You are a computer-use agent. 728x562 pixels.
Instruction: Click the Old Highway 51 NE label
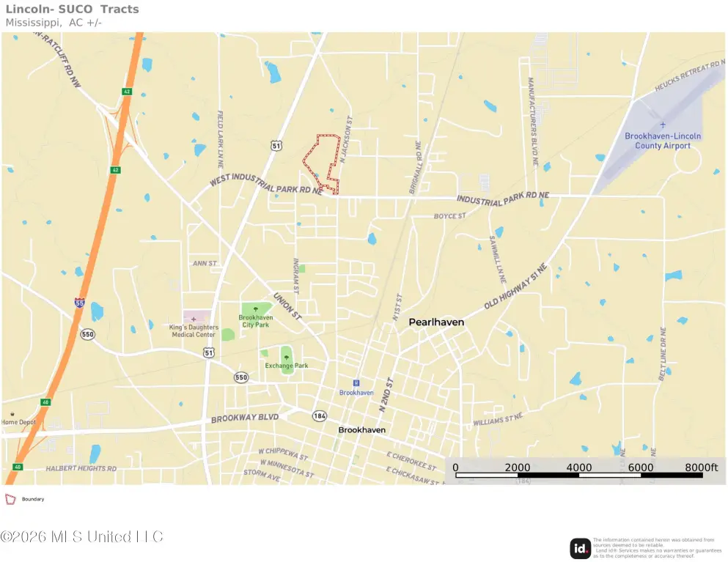(515, 287)
